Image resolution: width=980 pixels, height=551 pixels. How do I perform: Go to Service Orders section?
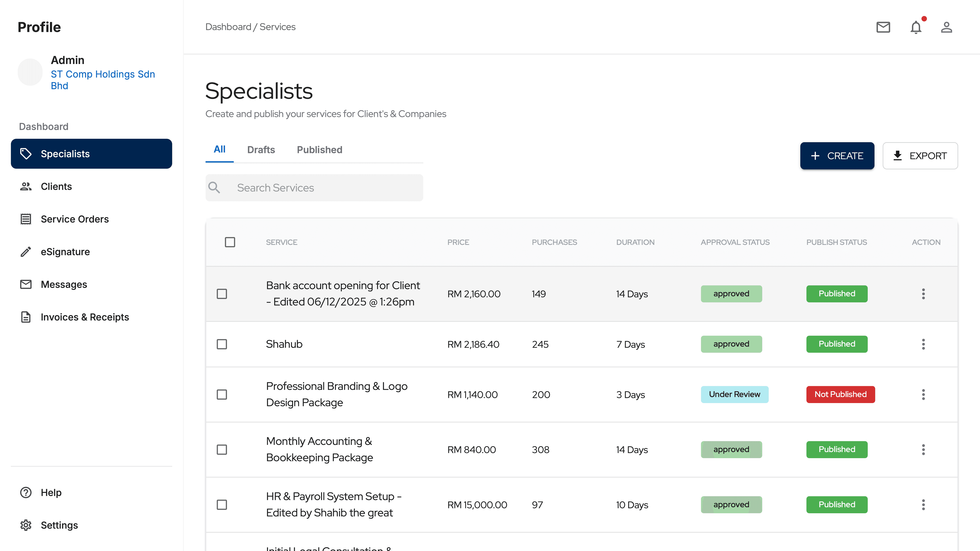tap(75, 219)
